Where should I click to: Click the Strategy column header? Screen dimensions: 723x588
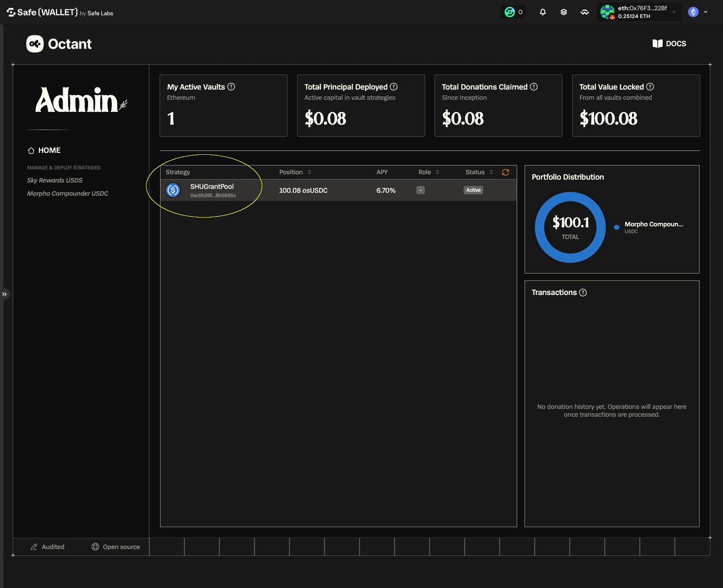click(x=178, y=172)
